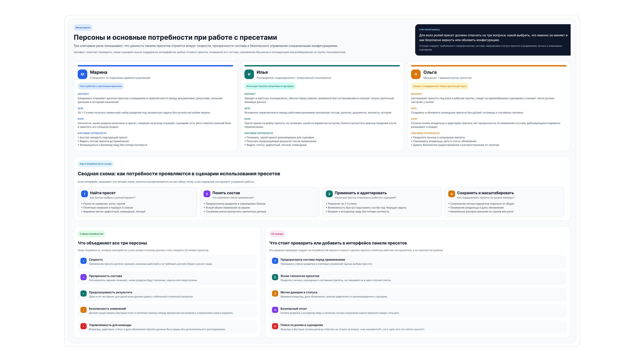
Task: Click «Специалист по кадровому администрированию» subtitle
Action: 120,78
